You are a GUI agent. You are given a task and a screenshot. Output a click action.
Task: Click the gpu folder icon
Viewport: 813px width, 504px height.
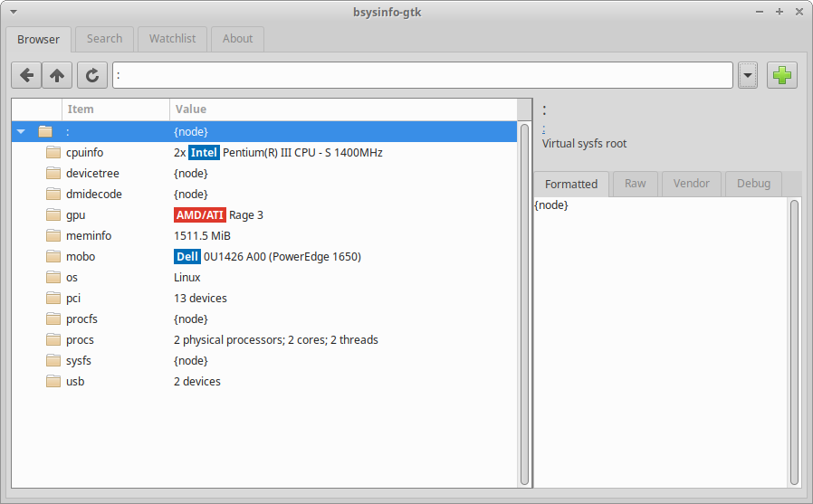point(53,214)
